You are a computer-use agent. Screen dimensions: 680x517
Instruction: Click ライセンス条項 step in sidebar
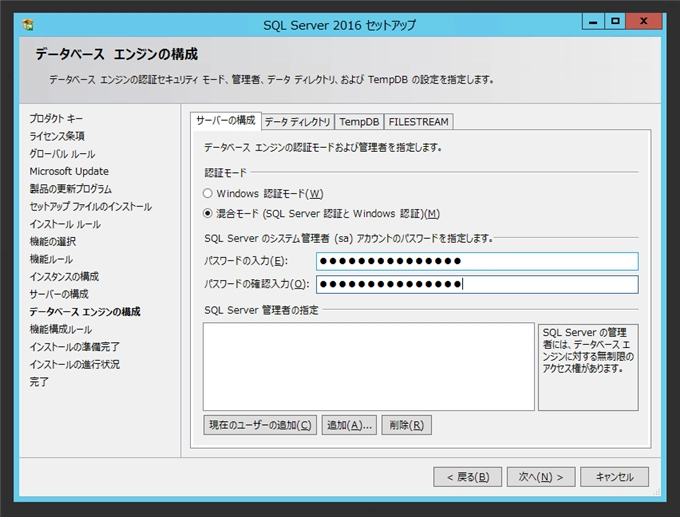point(57,136)
